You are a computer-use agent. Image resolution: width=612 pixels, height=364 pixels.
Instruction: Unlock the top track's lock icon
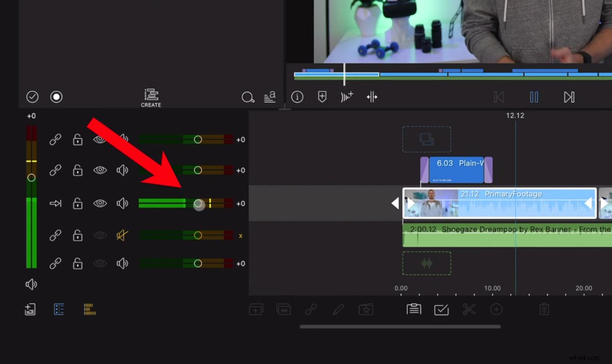click(77, 139)
